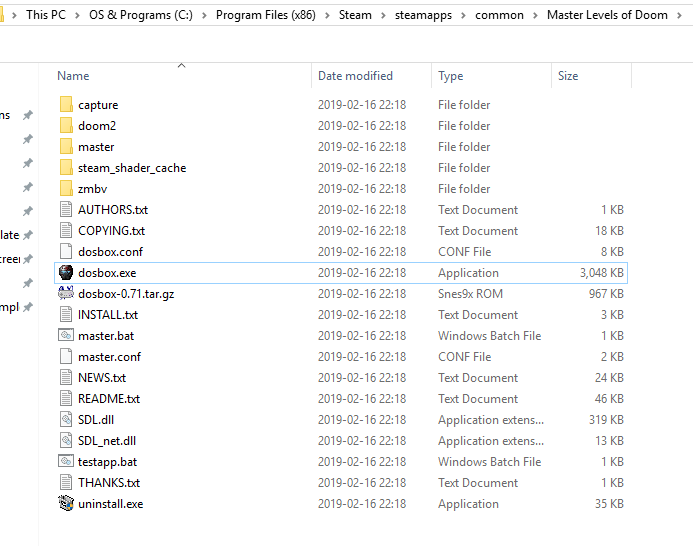Click the NEWS.txt document icon
The image size is (693, 546).
(66, 378)
